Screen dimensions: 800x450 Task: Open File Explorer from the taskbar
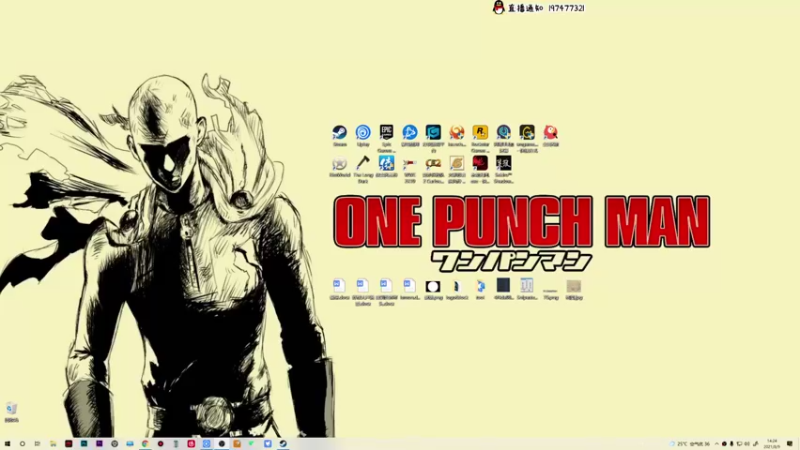[x=53, y=444]
